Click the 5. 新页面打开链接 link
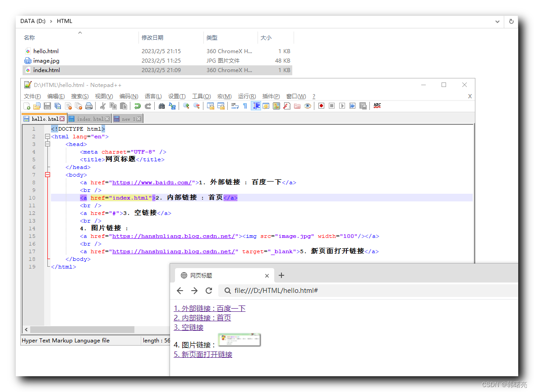 coord(203,354)
